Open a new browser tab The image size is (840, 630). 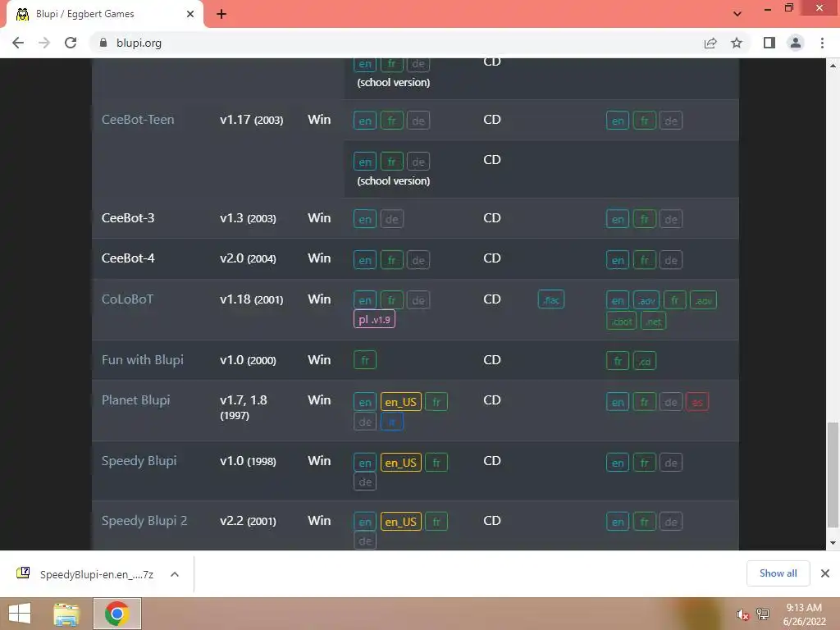coord(221,14)
